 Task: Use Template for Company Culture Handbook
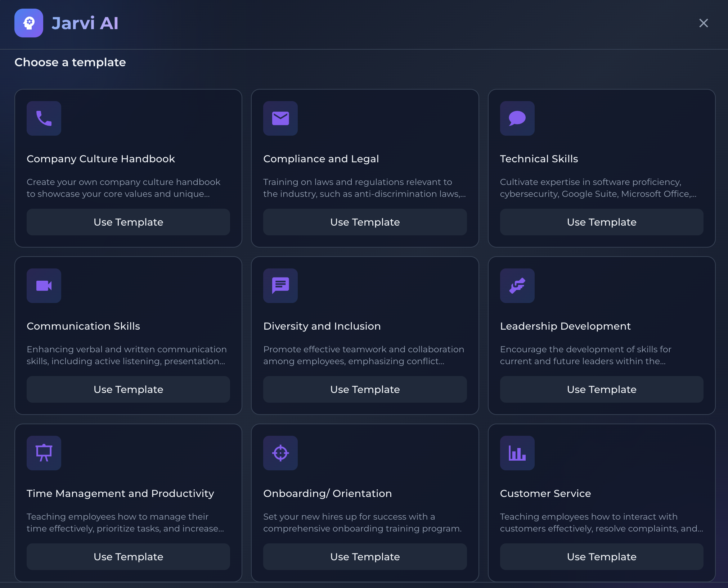pos(128,222)
